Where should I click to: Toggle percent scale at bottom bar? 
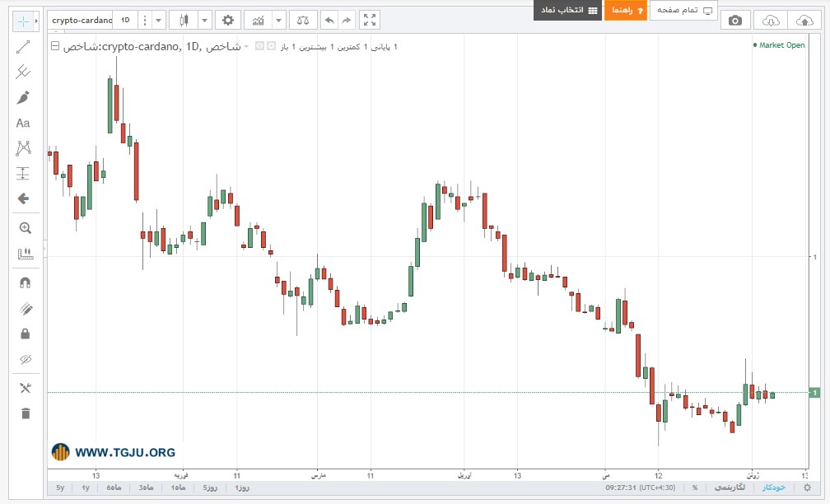695,488
